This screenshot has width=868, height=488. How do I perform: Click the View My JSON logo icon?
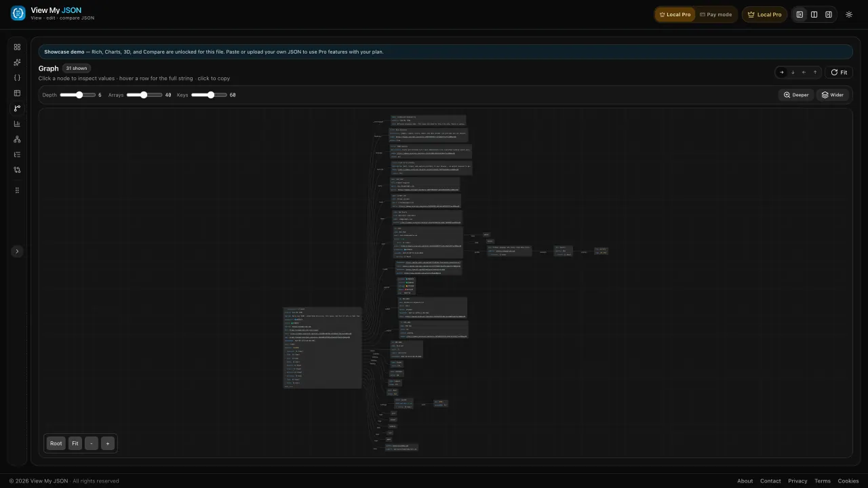[x=18, y=13]
